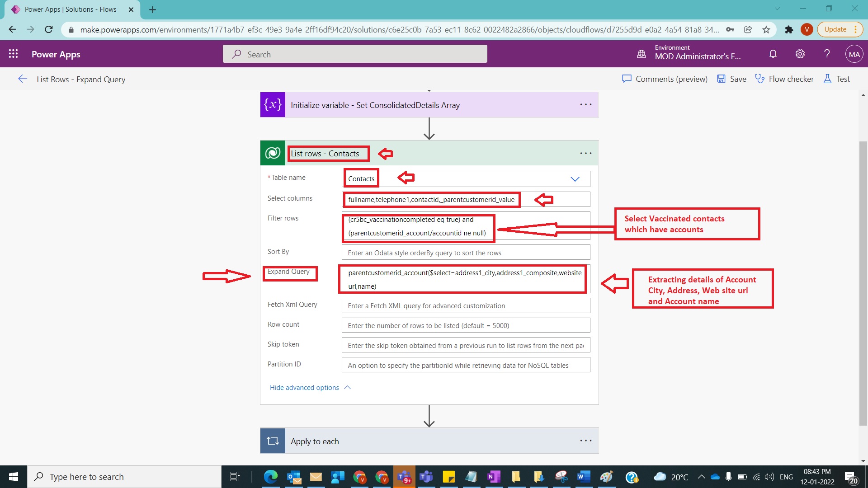Open the settings gear icon
Screen dimensions: 868x488
click(x=800, y=54)
